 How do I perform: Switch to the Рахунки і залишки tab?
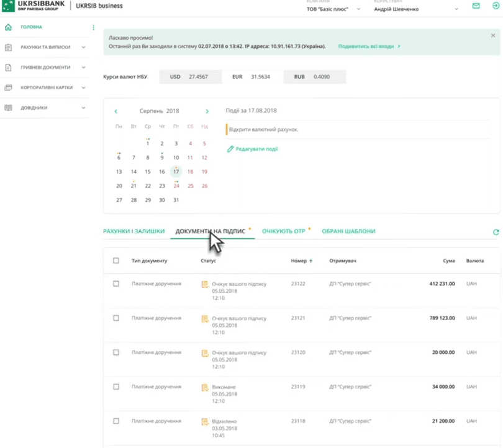(x=134, y=231)
